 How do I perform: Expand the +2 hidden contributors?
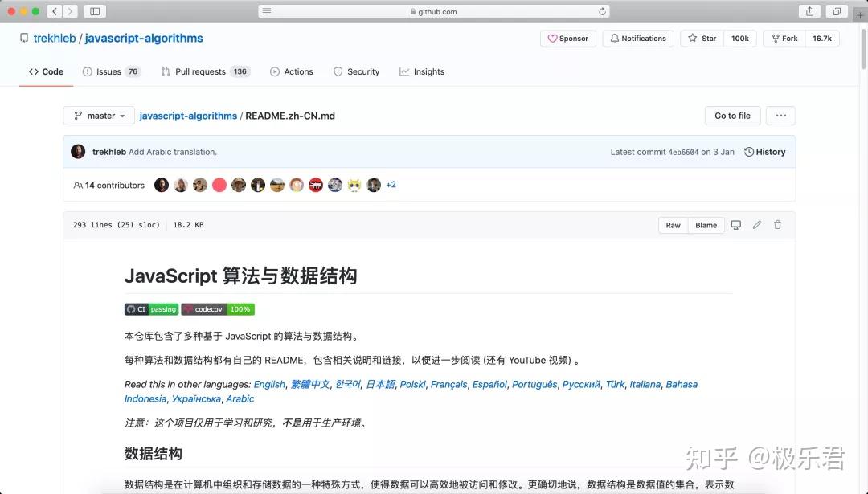[x=391, y=185]
